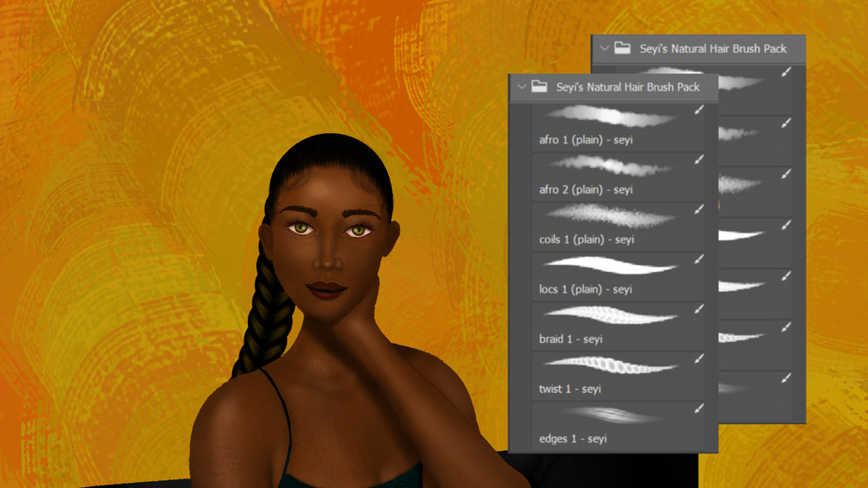Click afro 2 brush stroke preview

[611, 166]
